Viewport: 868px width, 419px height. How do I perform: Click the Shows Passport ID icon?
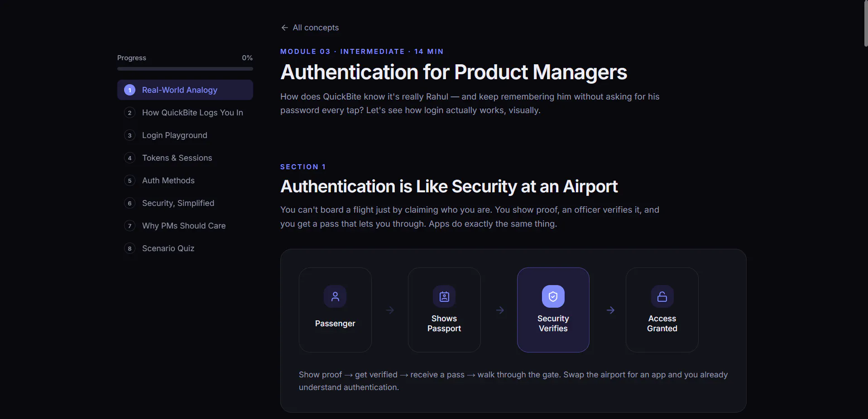pos(444,296)
